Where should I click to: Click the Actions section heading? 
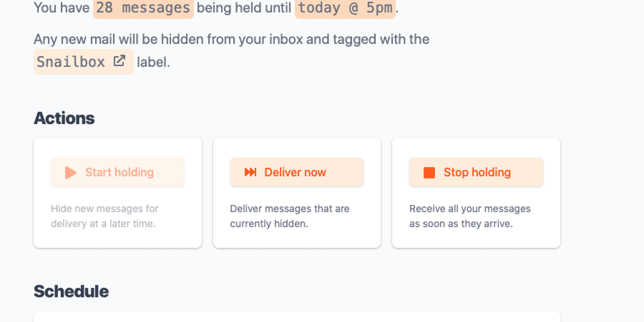click(x=64, y=118)
